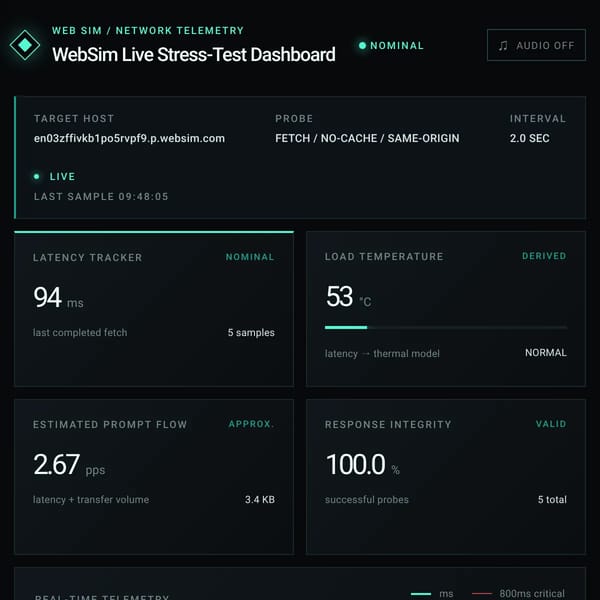Viewport: 600px width, 600px height.
Task: Click the successful probes caption
Action: 367,500
